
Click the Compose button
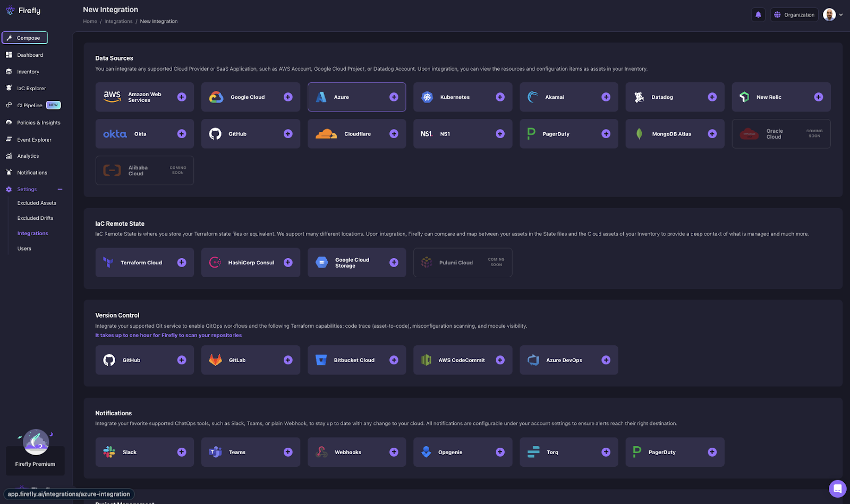pos(25,38)
